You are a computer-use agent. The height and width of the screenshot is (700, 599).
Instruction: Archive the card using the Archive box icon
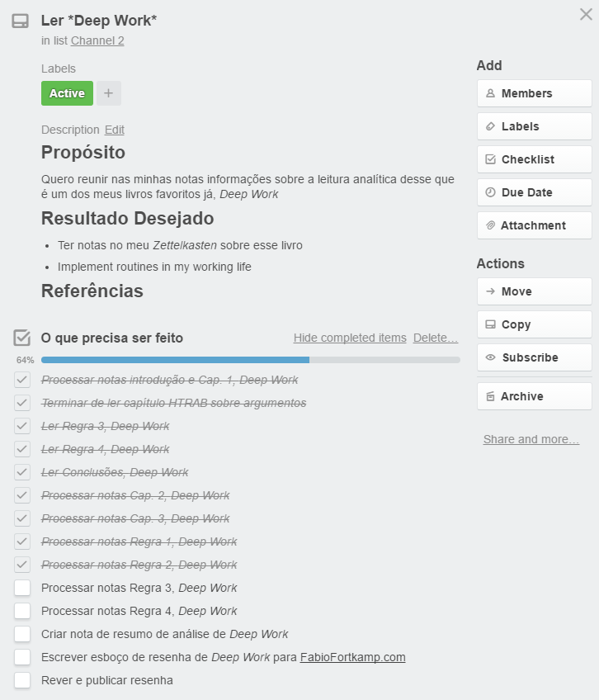coord(493,396)
